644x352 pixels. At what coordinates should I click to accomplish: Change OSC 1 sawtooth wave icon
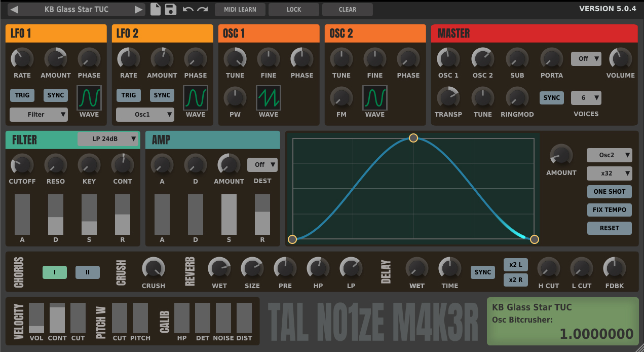coord(269,98)
